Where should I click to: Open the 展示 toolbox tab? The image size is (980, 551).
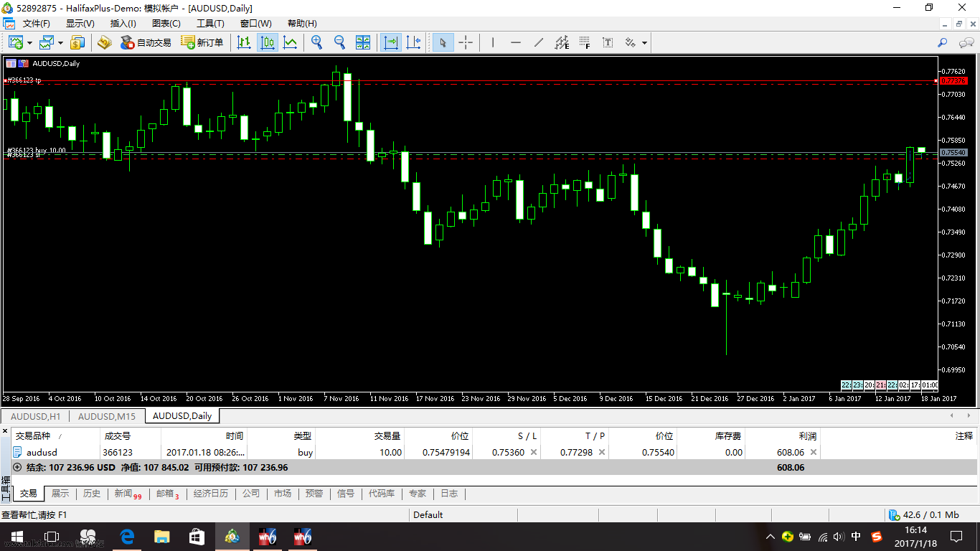pos(60,494)
